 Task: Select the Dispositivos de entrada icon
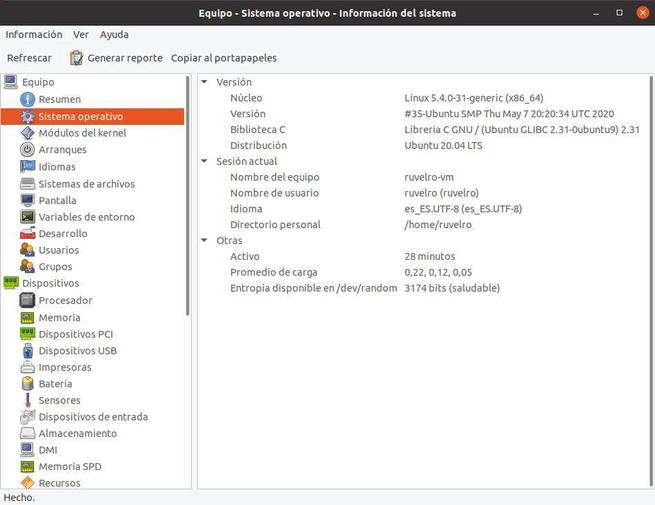tap(28, 417)
